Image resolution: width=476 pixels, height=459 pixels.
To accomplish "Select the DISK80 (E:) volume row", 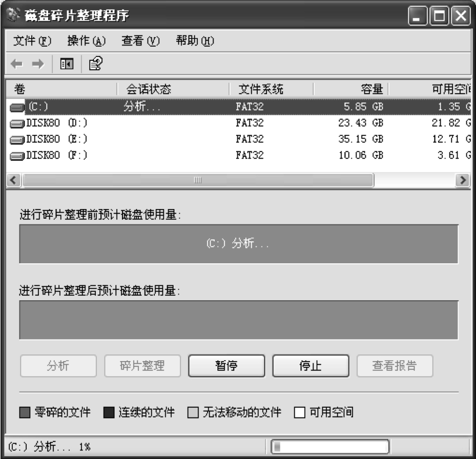I will [239, 139].
